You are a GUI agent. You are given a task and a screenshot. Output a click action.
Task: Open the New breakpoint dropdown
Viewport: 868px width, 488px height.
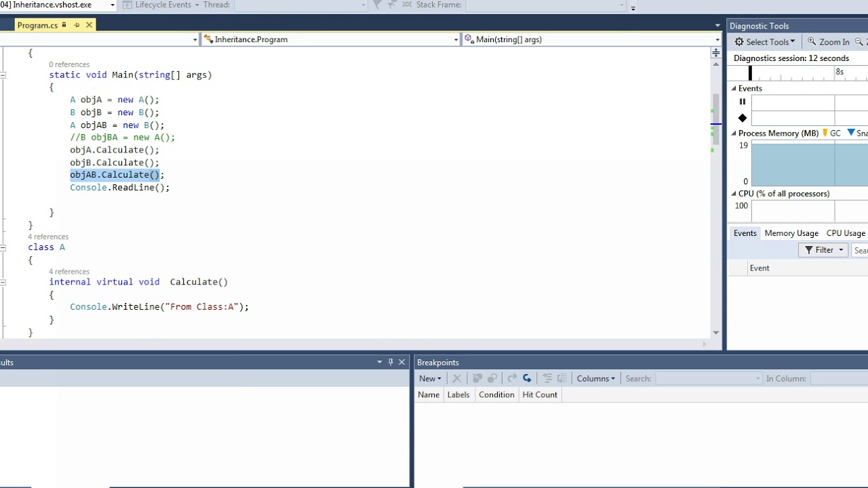coord(430,379)
